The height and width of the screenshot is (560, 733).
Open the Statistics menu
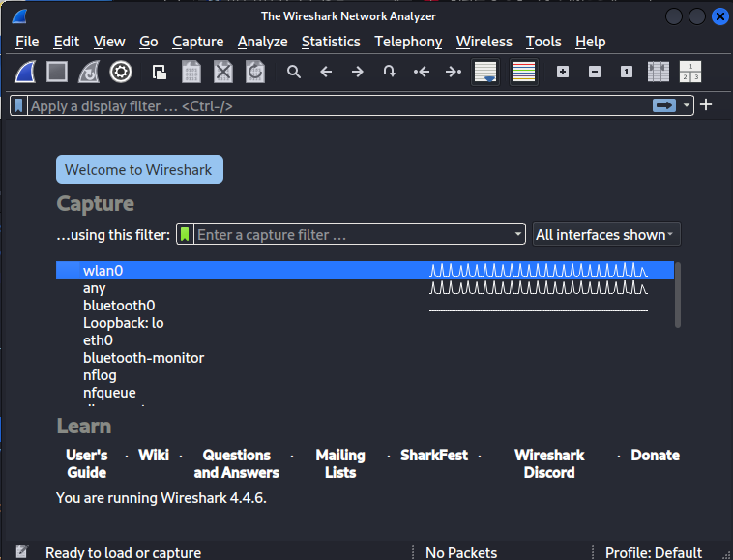331,42
